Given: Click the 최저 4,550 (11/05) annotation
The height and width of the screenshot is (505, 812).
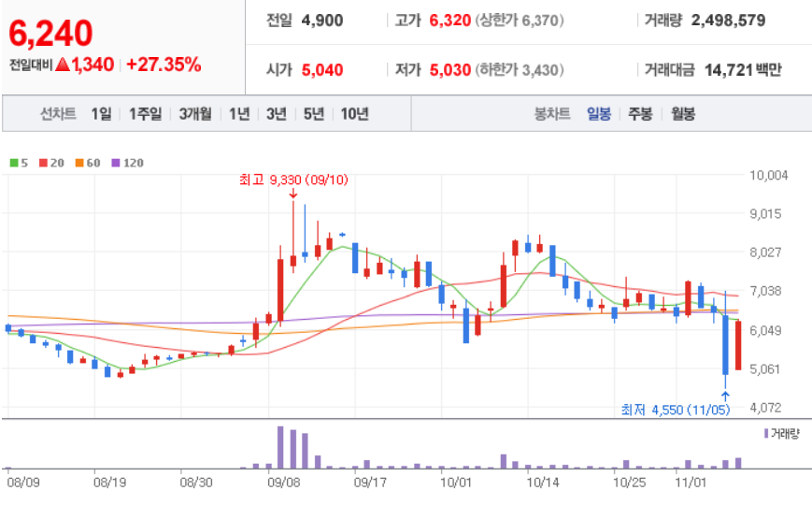Looking at the screenshot, I should pyautogui.click(x=676, y=411).
